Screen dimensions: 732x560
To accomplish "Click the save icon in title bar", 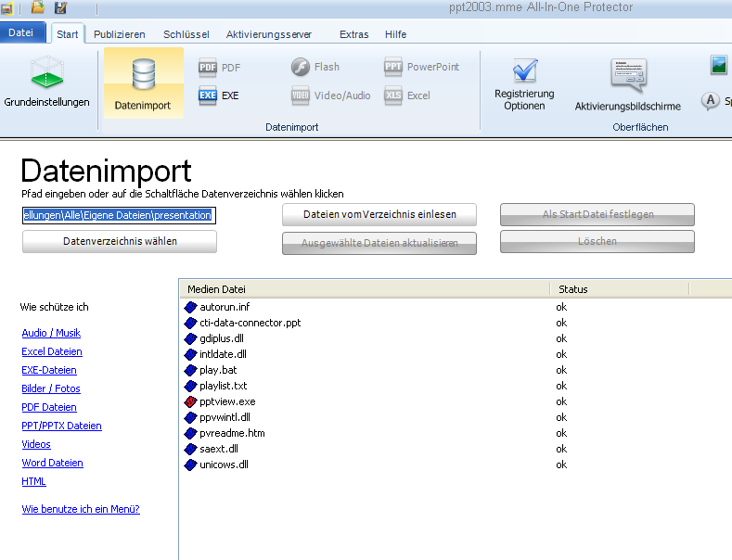I will (x=60, y=7).
